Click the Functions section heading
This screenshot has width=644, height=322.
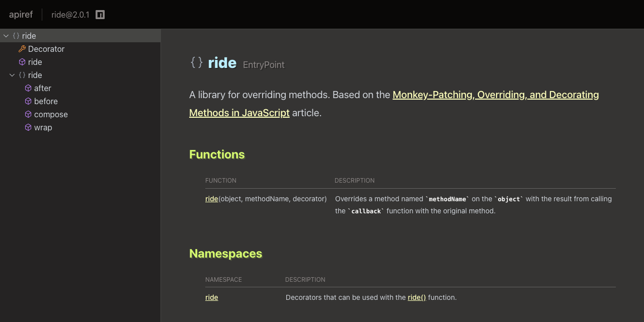click(x=217, y=154)
